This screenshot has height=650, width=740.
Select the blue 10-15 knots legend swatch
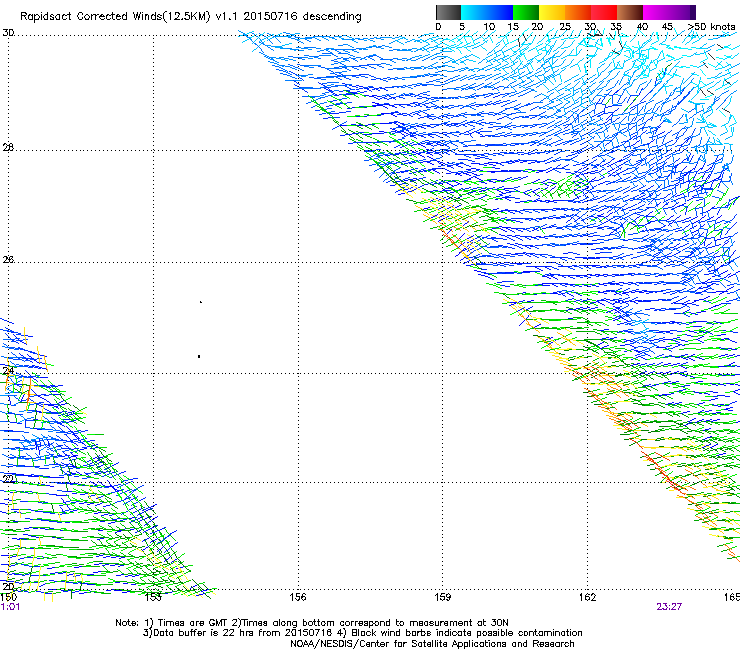point(500,12)
